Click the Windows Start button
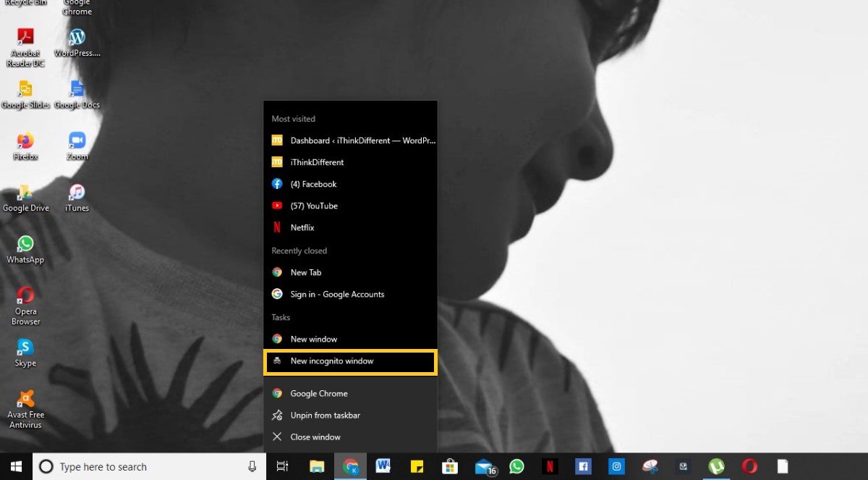 click(15, 467)
